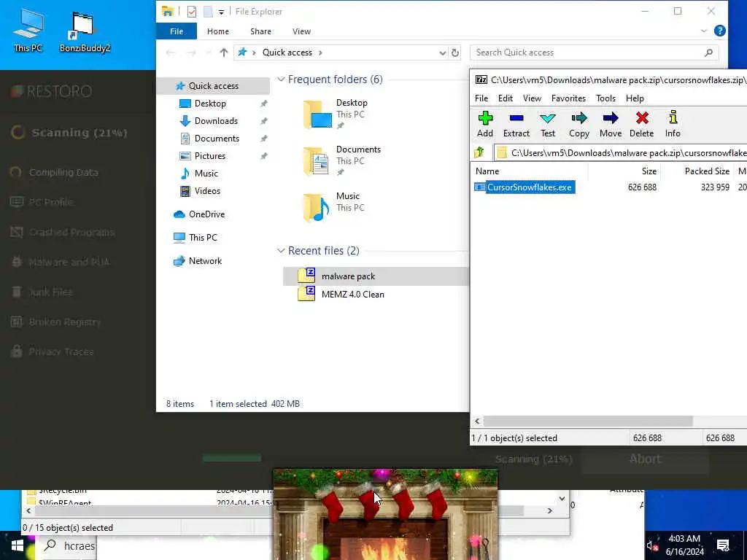Open the 7-Zip Favorites menu

pos(568,98)
